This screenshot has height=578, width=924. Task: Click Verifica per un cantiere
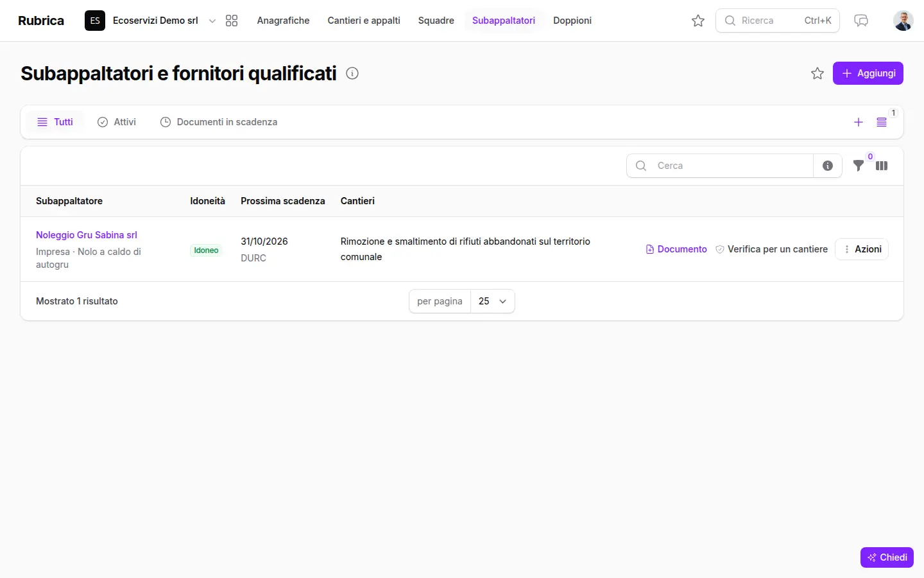coord(771,249)
